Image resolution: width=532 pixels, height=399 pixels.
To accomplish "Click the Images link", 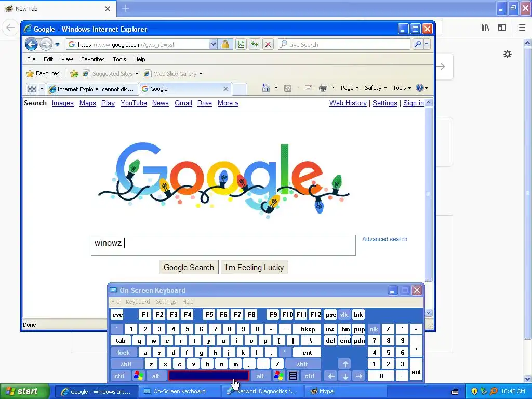I will click(x=62, y=103).
